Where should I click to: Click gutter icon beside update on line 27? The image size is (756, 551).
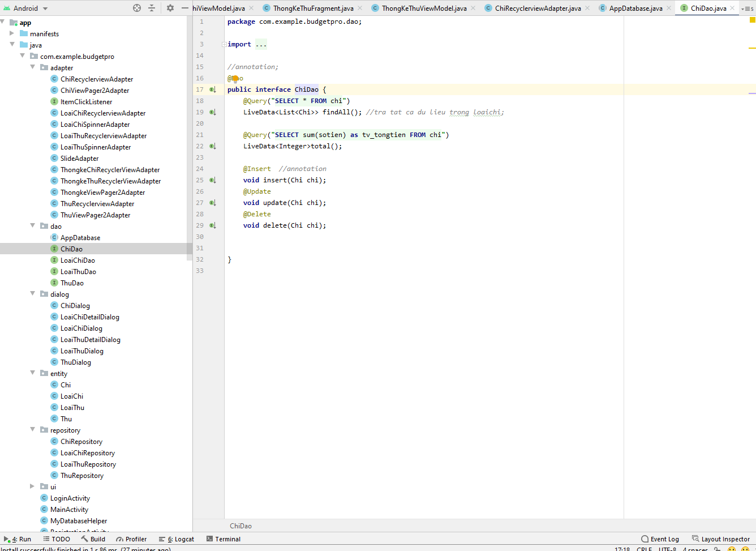213,203
